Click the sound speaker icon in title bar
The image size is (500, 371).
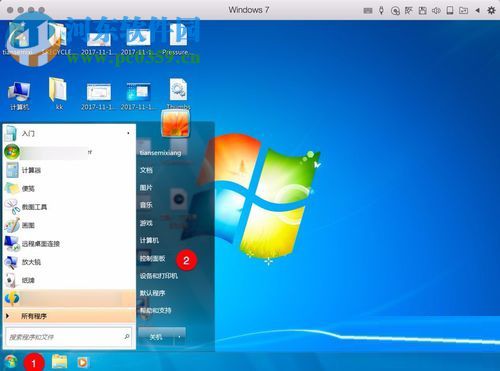[x=436, y=11]
